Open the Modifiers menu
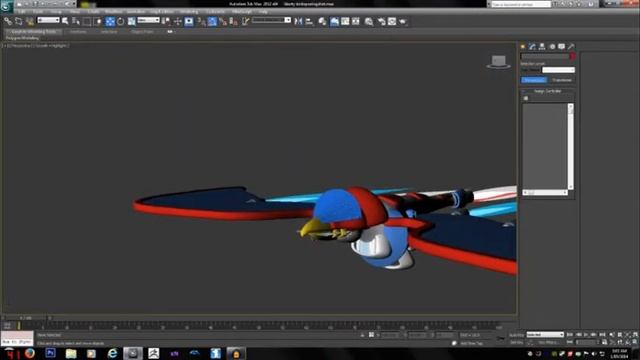Screen dimensions: 640x360 pyautogui.click(x=113, y=11)
